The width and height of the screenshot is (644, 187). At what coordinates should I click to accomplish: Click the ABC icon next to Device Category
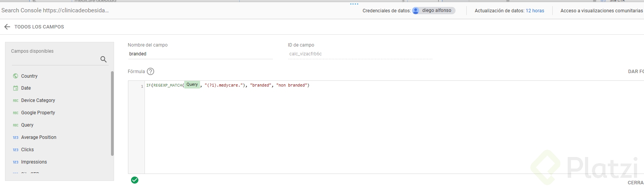(15, 100)
